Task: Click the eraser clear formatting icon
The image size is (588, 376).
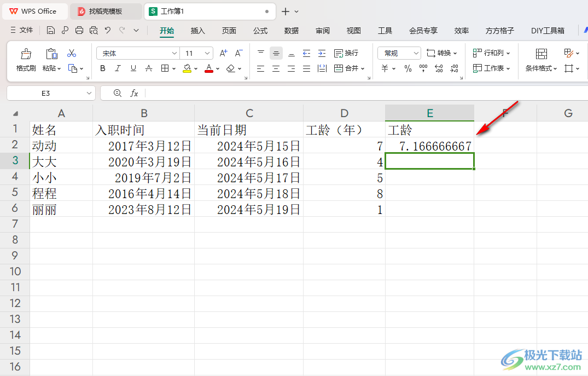Action: [x=231, y=68]
